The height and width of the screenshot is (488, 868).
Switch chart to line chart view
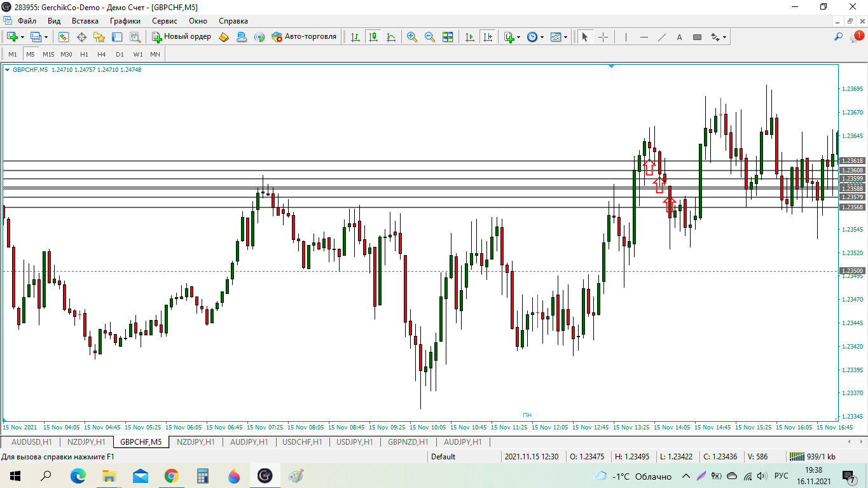coord(391,37)
